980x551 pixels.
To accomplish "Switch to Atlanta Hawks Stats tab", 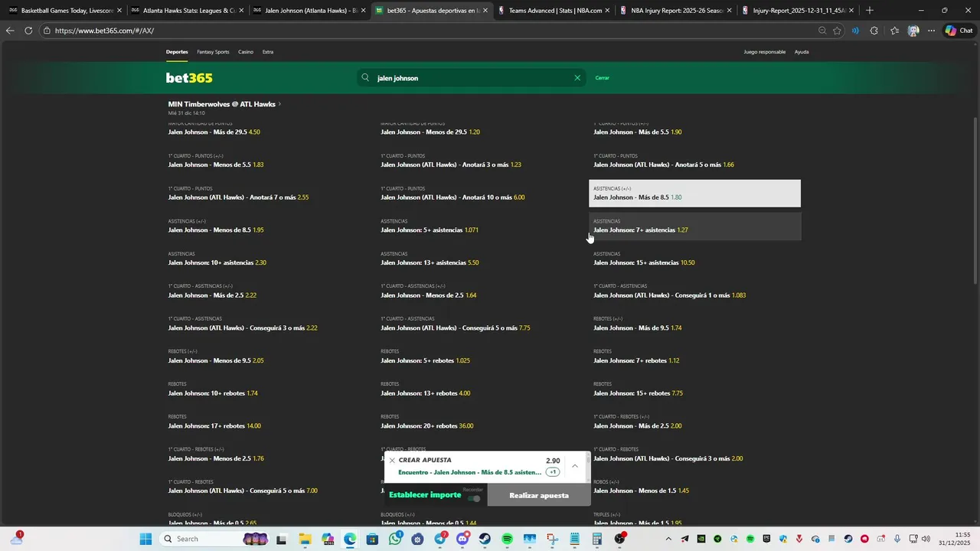I will (x=186, y=11).
